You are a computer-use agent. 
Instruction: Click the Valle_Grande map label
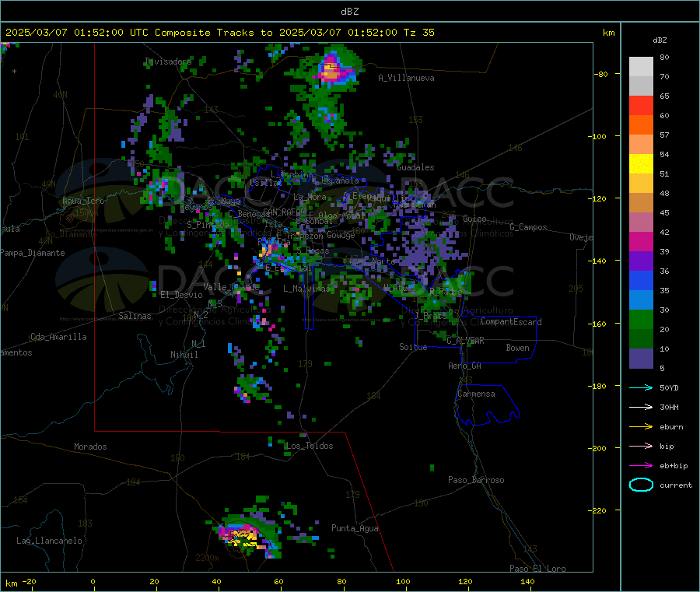231,287
